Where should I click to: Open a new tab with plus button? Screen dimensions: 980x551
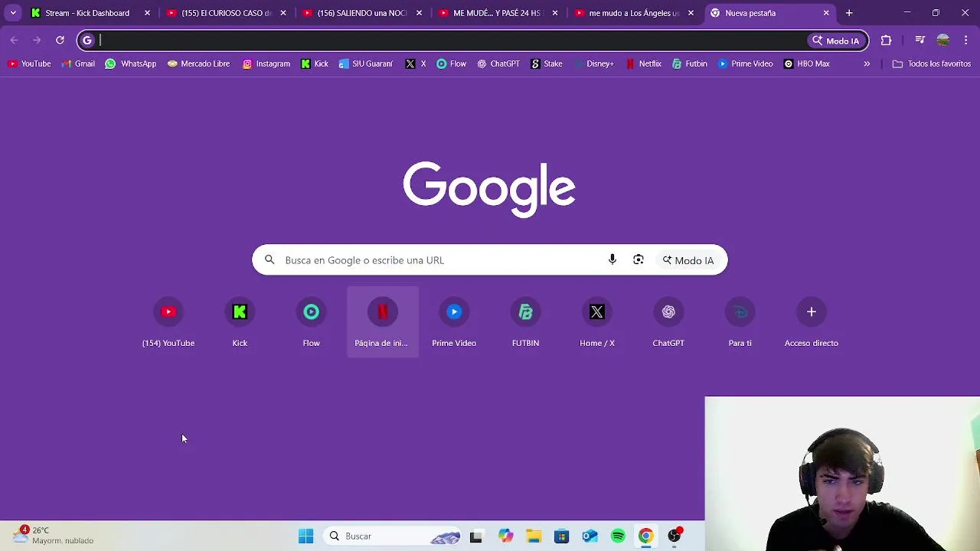tap(849, 13)
